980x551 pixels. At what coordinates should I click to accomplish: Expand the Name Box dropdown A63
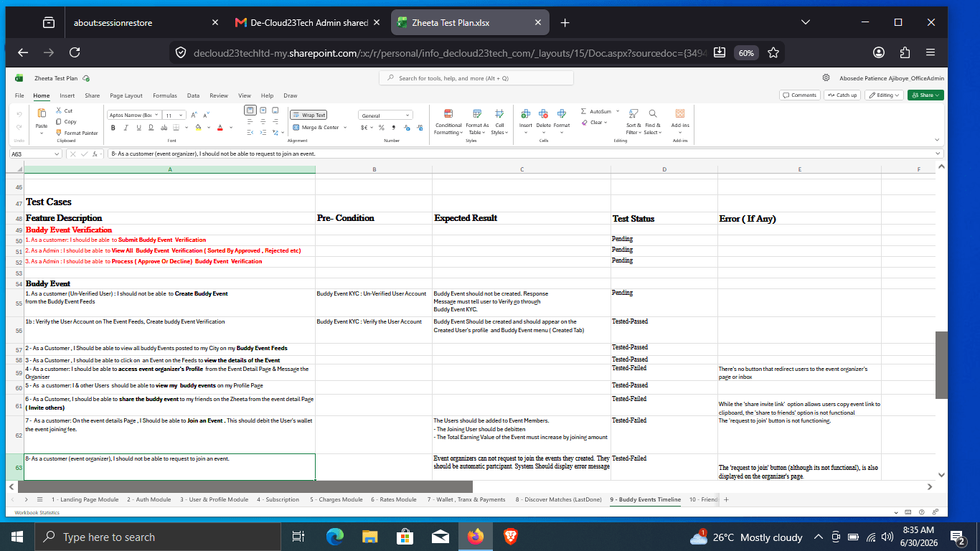(x=57, y=154)
